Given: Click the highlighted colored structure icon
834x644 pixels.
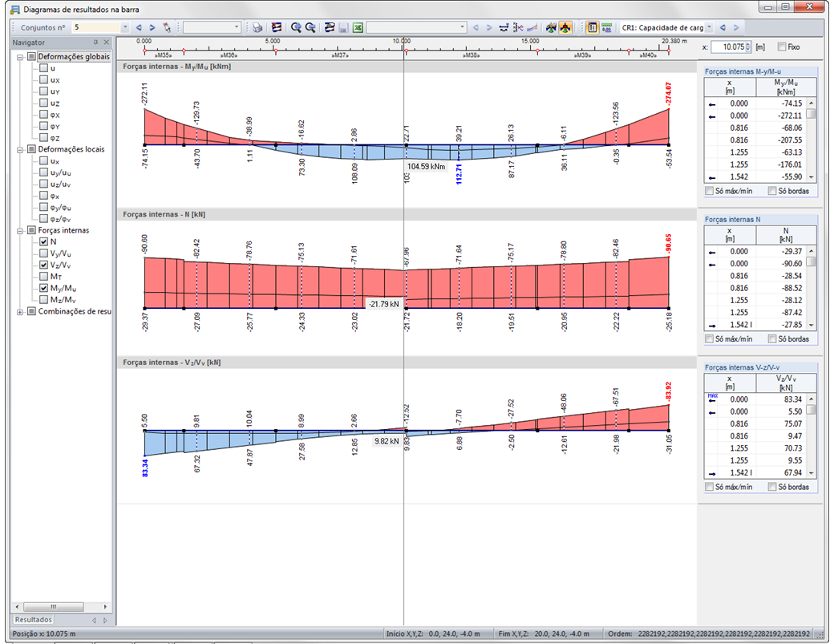Looking at the screenshot, I should (565, 27).
